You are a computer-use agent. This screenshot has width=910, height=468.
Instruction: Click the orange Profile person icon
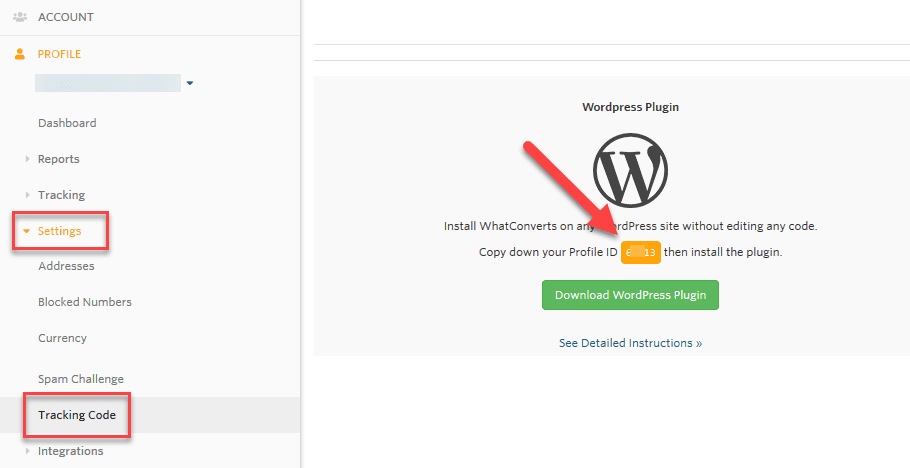20,54
